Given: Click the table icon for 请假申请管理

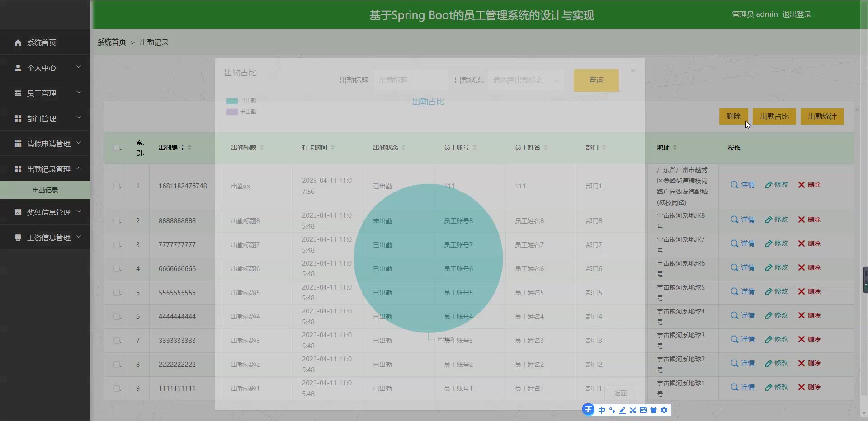Looking at the screenshot, I should pos(18,144).
